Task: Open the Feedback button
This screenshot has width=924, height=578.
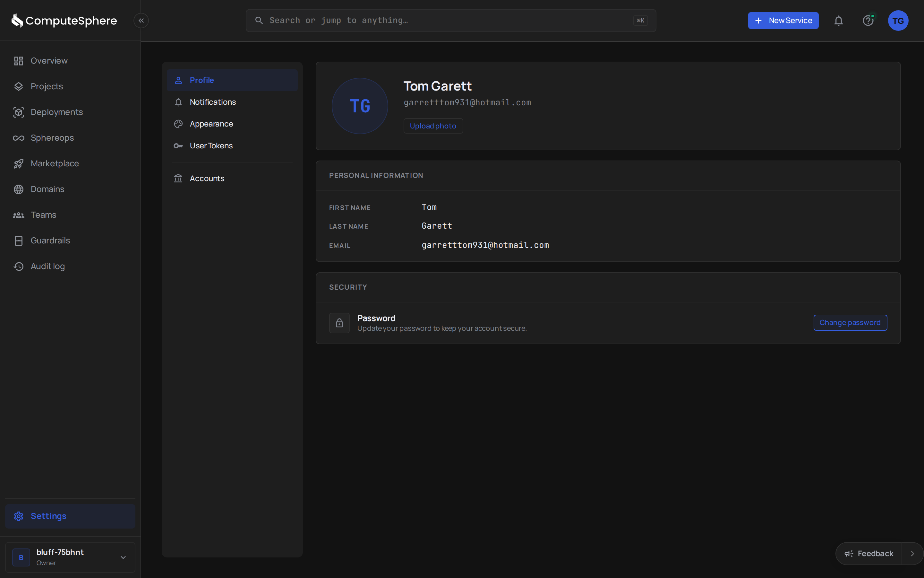Action: click(868, 554)
